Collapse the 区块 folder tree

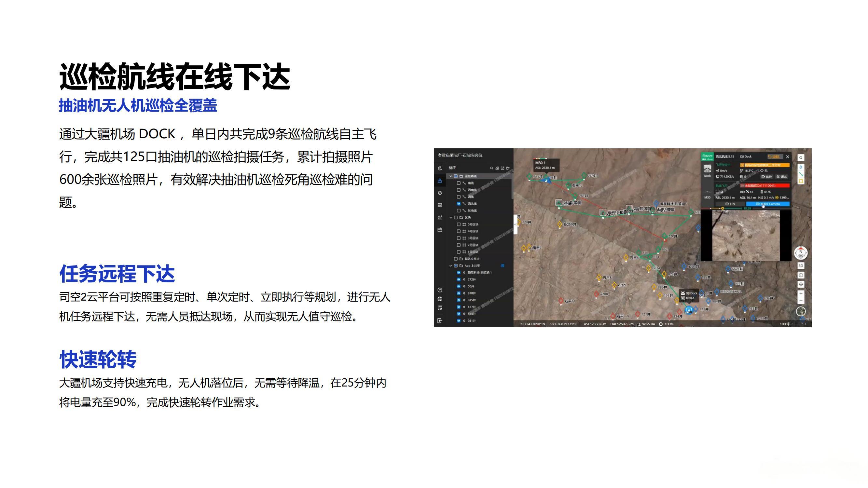tap(450, 218)
